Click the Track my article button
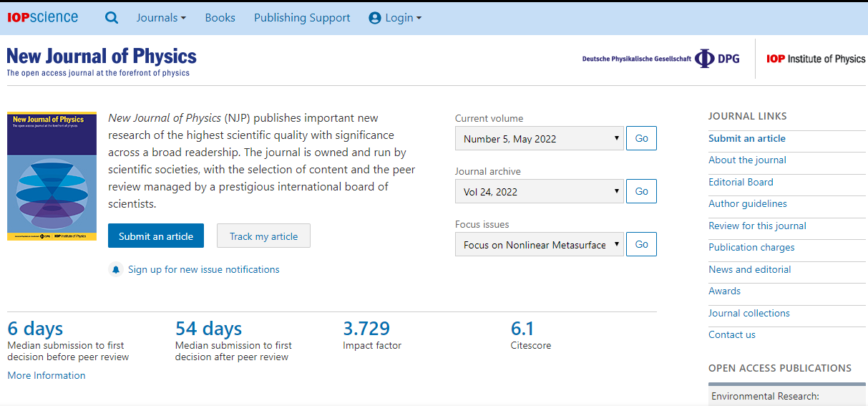Screen dimensions: 868x406 [263, 236]
